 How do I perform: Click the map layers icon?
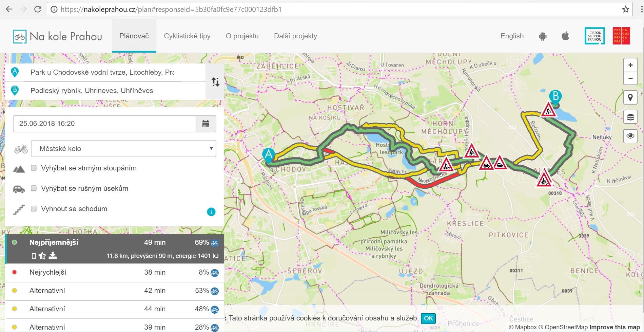(x=630, y=117)
